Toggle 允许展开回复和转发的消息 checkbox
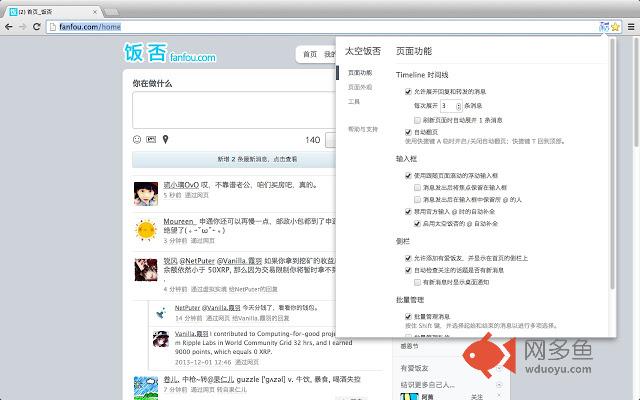The height and width of the screenshot is (400, 640). coord(409,91)
